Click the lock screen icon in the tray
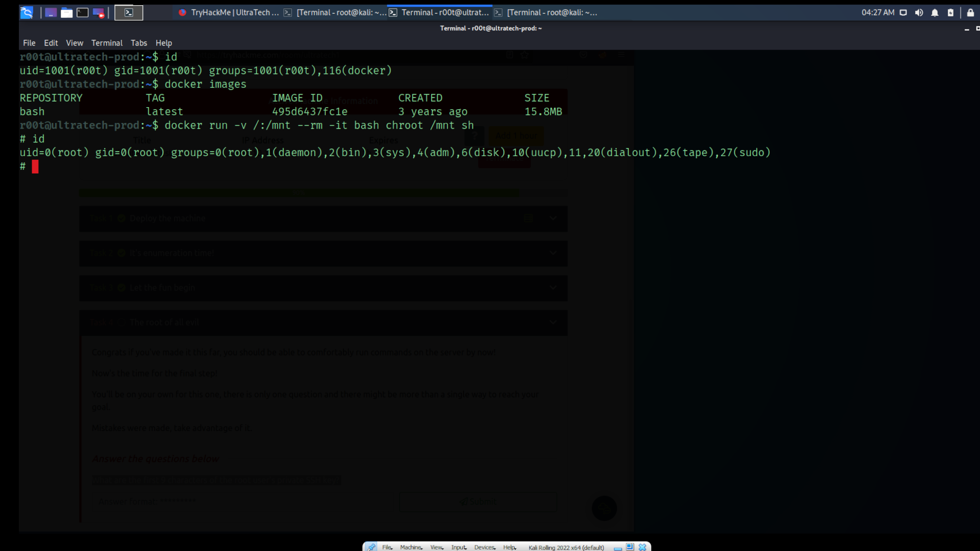 click(971, 13)
